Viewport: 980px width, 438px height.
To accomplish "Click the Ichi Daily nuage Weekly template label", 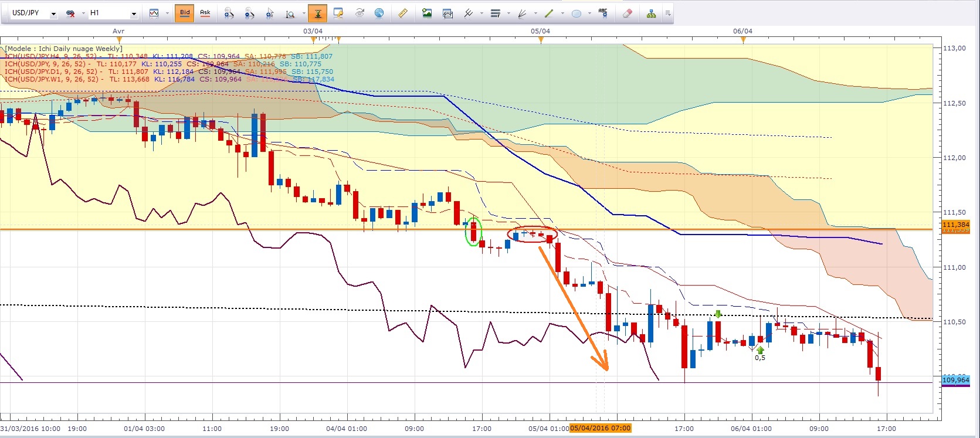I will (x=63, y=49).
